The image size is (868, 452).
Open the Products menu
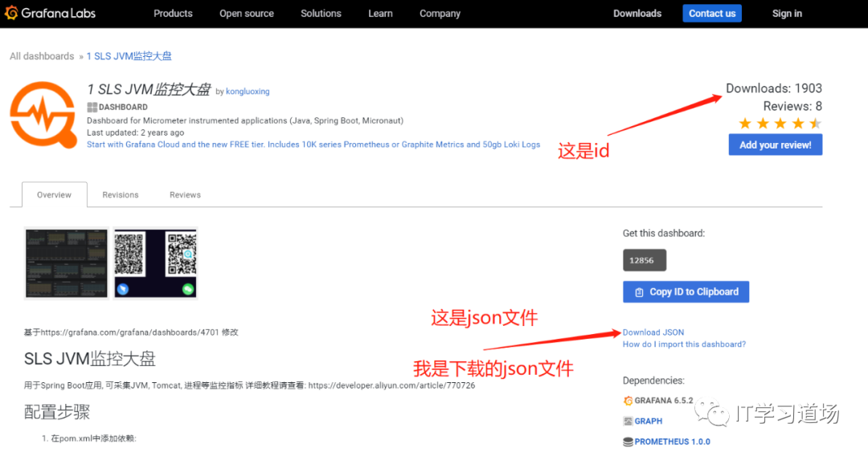click(x=173, y=14)
